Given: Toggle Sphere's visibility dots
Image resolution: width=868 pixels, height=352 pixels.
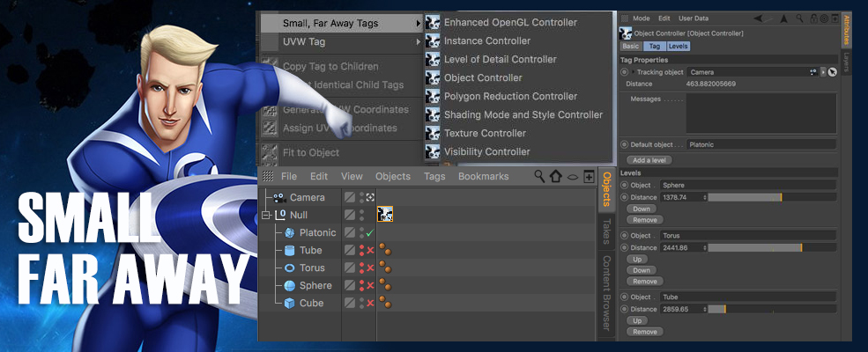Looking at the screenshot, I should point(361,286).
